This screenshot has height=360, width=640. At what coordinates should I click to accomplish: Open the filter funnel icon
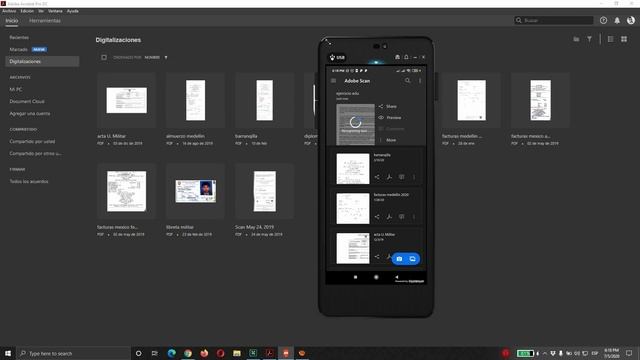(x=589, y=39)
